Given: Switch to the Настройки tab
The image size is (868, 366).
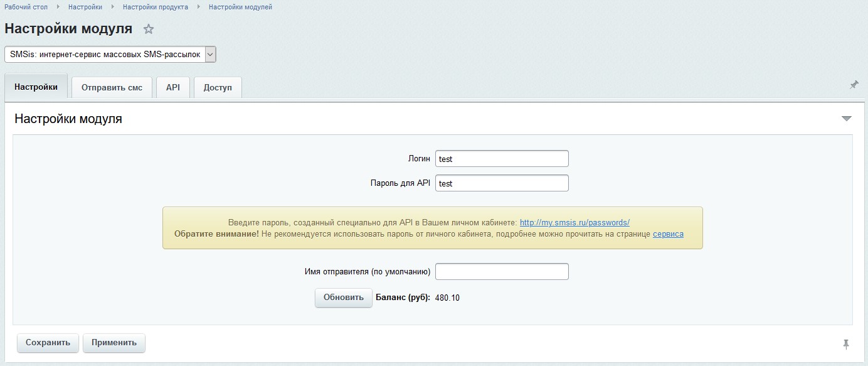Looking at the screenshot, I should click(x=36, y=87).
